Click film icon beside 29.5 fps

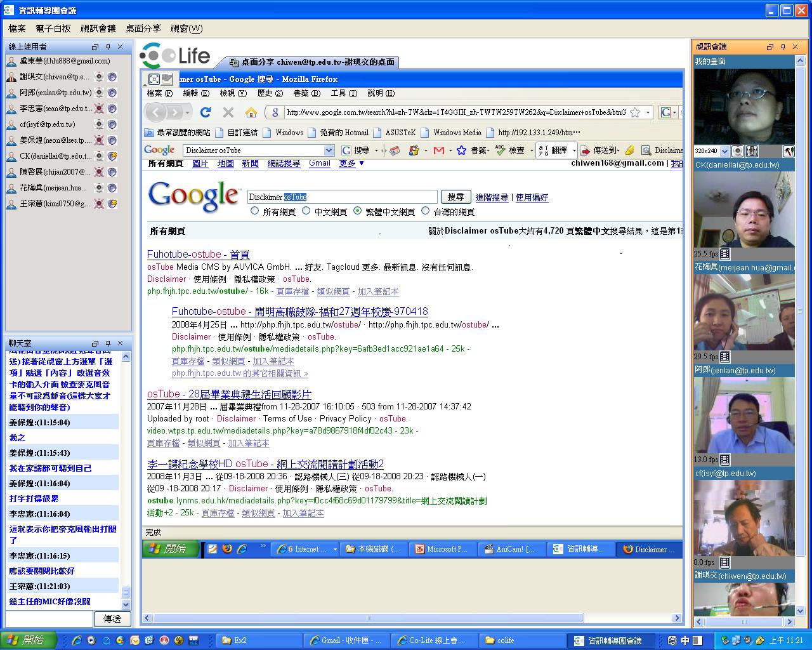click(x=725, y=357)
